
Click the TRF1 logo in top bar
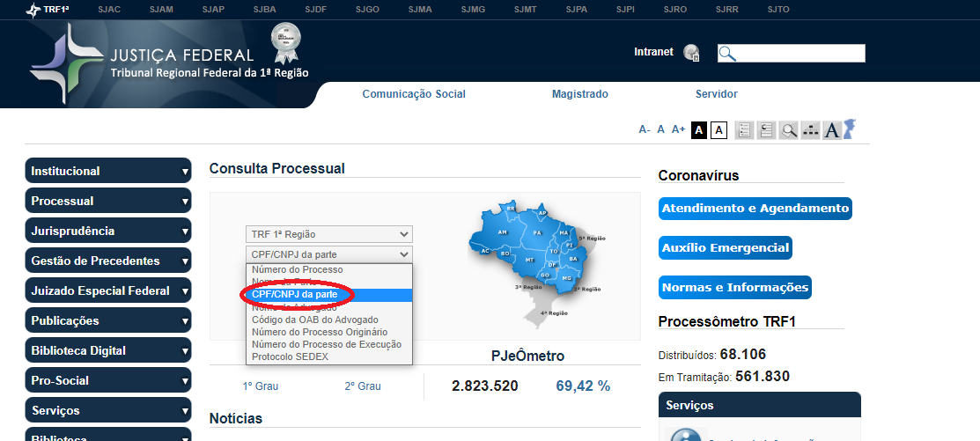point(49,10)
